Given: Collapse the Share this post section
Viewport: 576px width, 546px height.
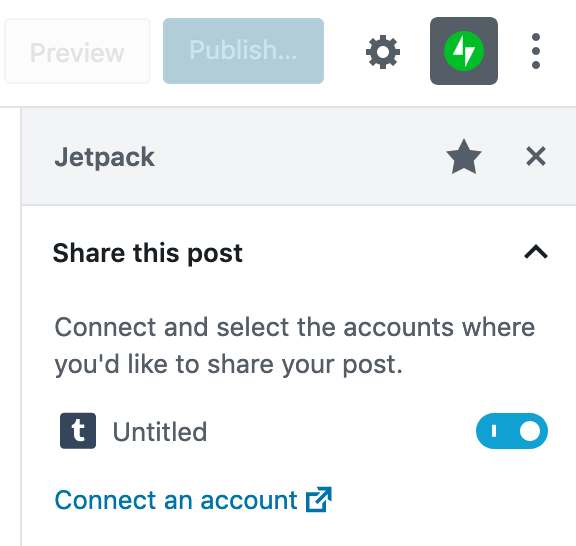Looking at the screenshot, I should (536, 252).
